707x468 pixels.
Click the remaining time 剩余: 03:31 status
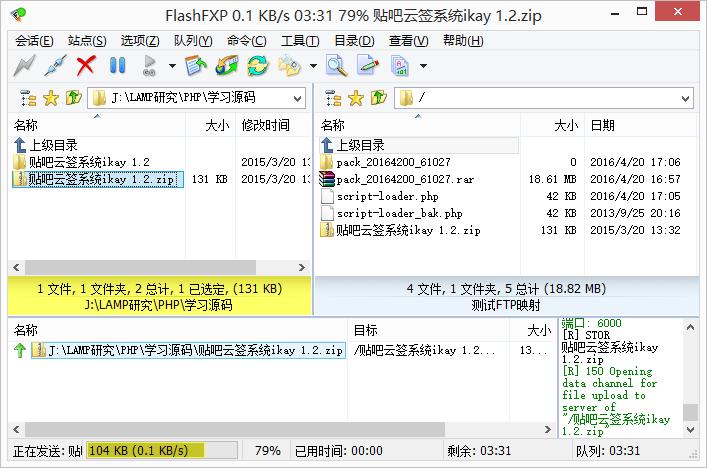tap(479, 451)
